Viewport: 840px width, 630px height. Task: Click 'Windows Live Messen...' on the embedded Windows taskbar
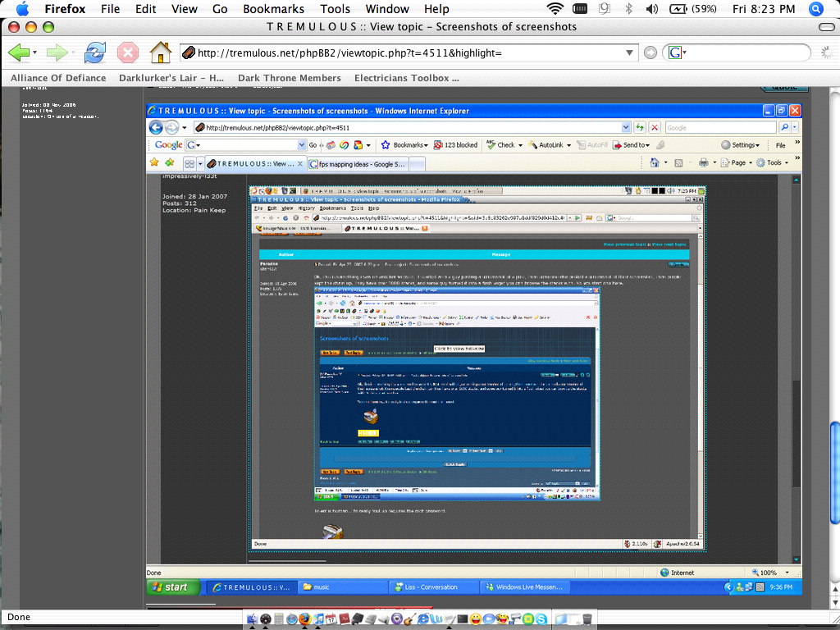pyautogui.click(x=525, y=587)
